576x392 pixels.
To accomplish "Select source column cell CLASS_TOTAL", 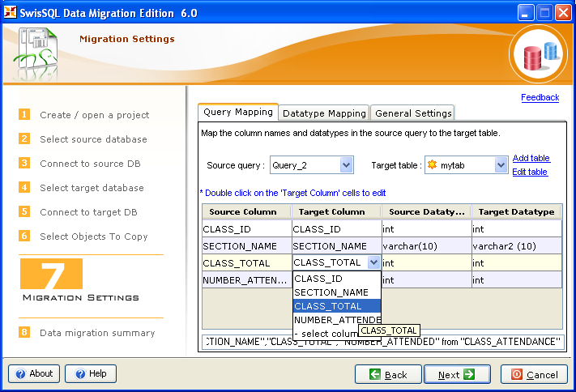I will [247, 263].
